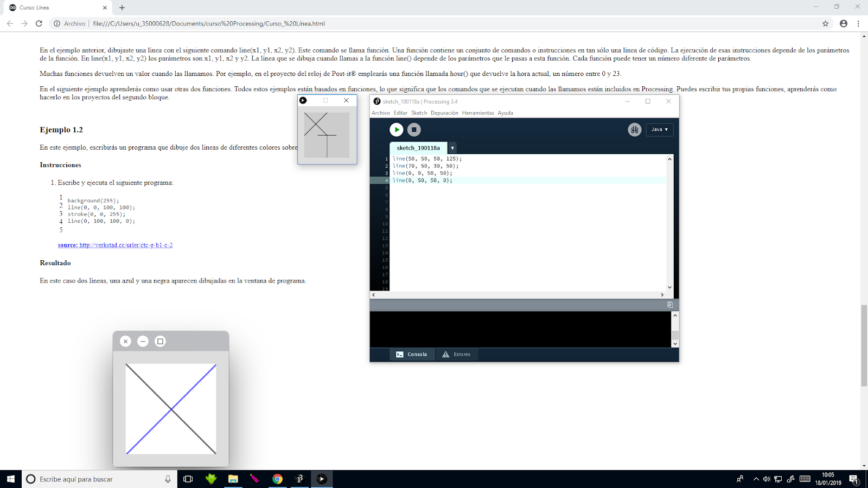Run the sketch with the play button

click(396, 130)
